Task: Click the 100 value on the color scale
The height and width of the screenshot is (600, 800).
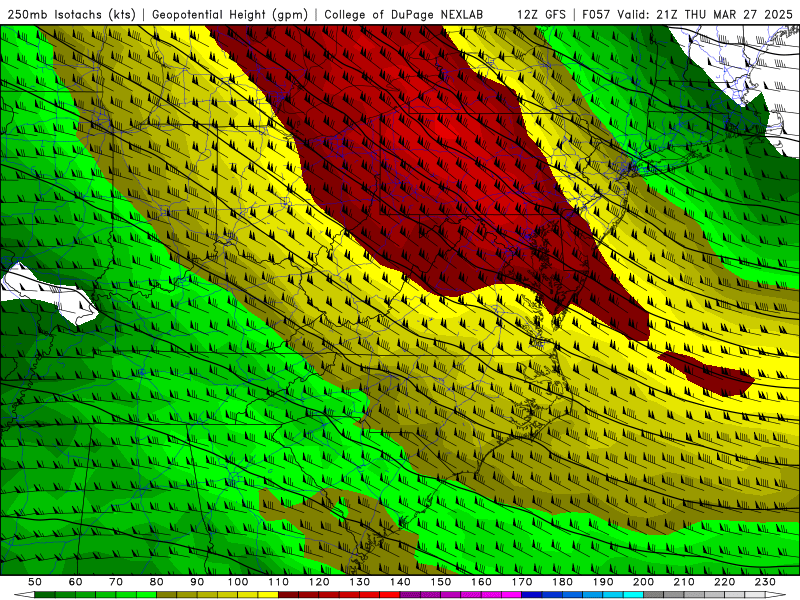Action: [x=238, y=582]
